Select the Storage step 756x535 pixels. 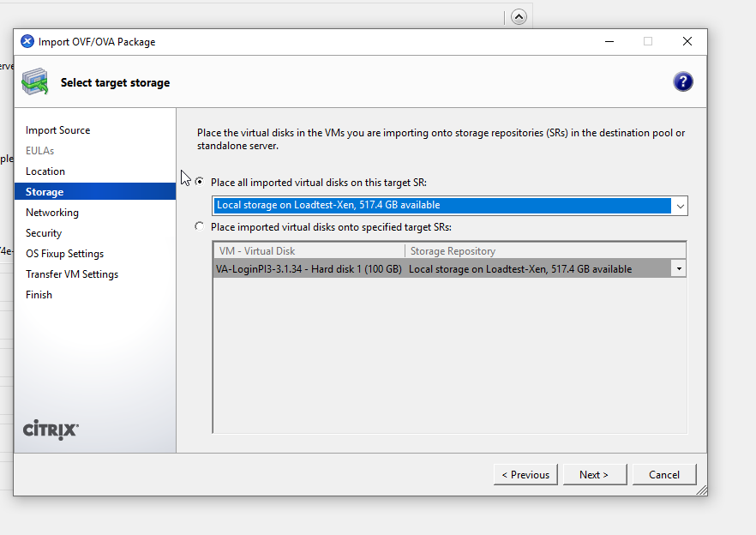(95, 191)
